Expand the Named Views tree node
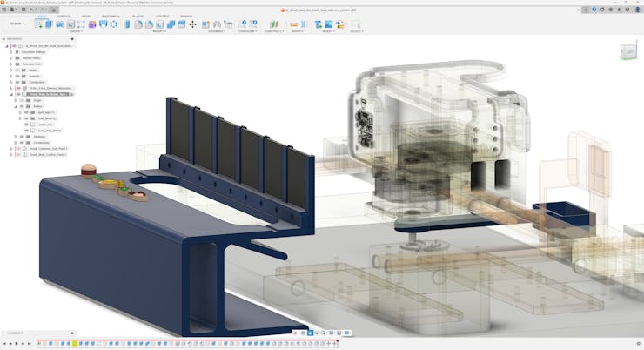The height and width of the screenshot is (350, 644). click(x=10, y=57)
